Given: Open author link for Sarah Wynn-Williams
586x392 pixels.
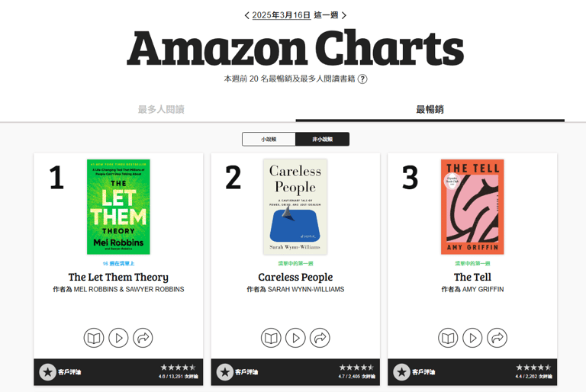Looking at the screenshot, I should [x=306, y=289].
